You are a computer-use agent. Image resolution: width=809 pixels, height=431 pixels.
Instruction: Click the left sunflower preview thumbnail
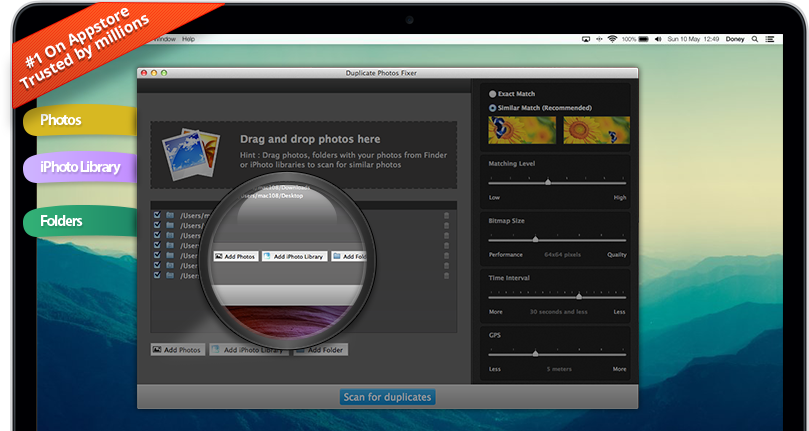tap(522, 130)
